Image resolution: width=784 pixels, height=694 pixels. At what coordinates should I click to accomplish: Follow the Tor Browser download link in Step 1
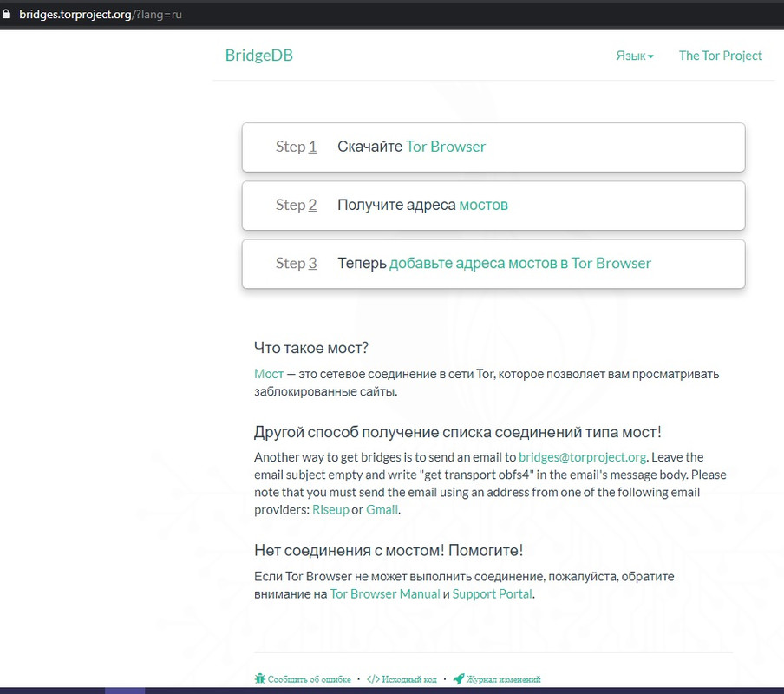point(446,147)
